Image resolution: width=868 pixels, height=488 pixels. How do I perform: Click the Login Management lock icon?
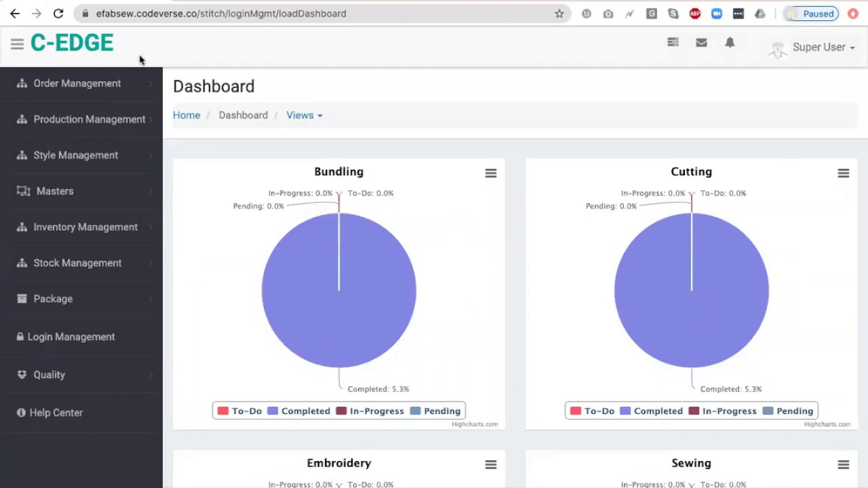click(20, 337)
